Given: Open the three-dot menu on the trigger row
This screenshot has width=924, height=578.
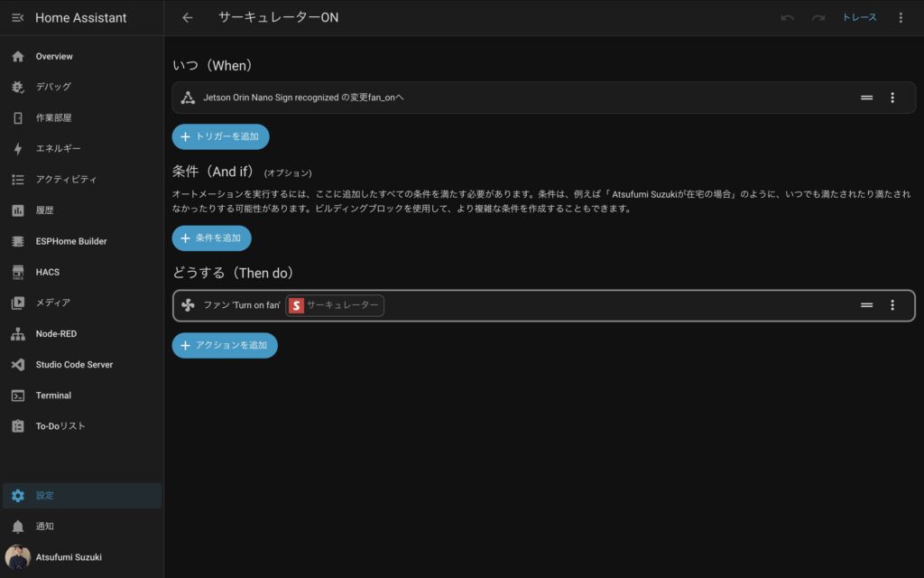Looking at the screenshot, I should [x=892, y=98].
